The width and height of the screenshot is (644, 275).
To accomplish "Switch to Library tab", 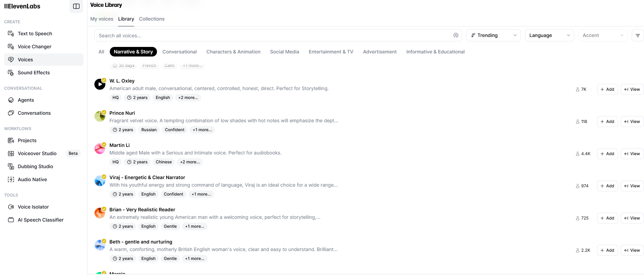I will pyautogui.click(x=126, y=19).
